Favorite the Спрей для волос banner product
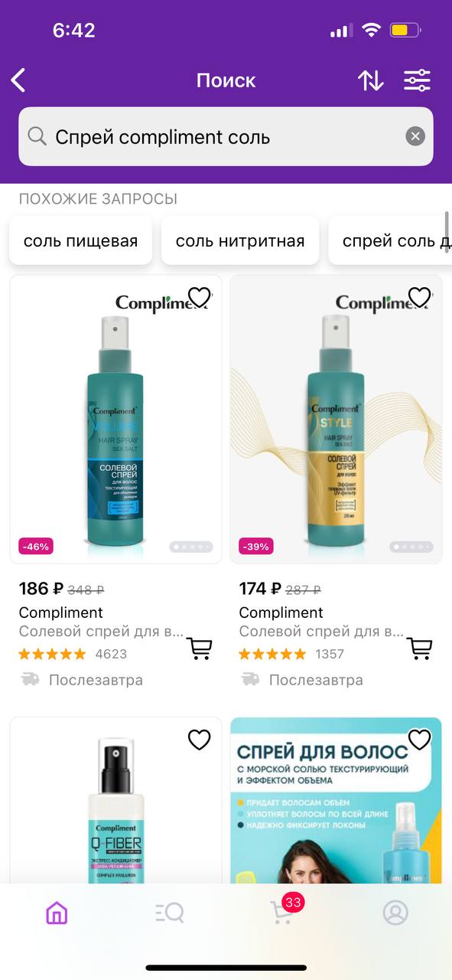The width and height of the screenshot is (452, 980). point(419,740)
